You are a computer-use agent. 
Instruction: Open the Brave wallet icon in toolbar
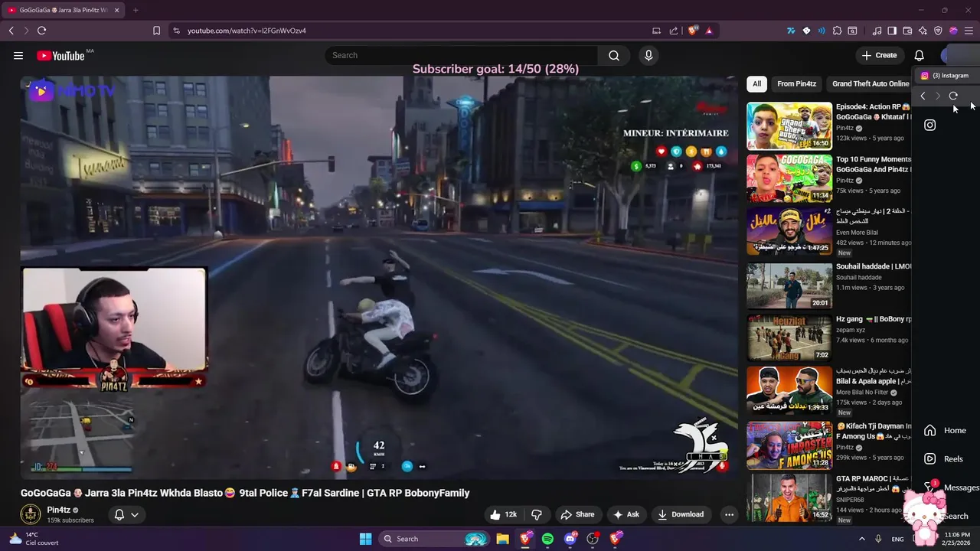click(x=907, y=31)
